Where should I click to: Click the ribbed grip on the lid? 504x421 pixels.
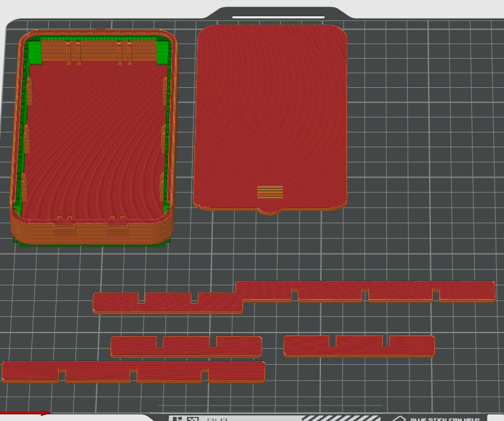coord(270,192)
